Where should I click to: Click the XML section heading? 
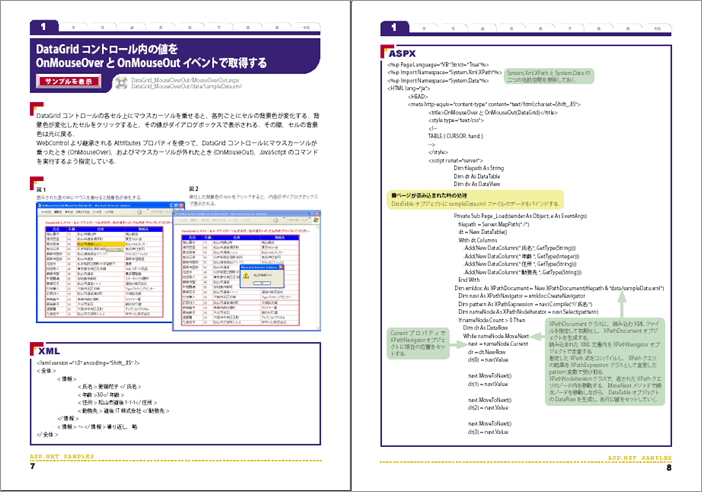pyautogui.click(x=49, y=351)
